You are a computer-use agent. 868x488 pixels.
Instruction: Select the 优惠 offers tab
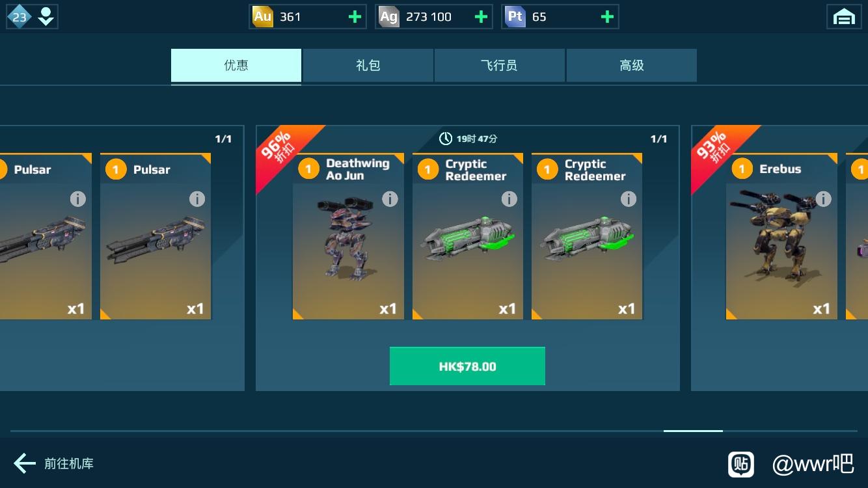pyautogui.click(x=236, y=65)
